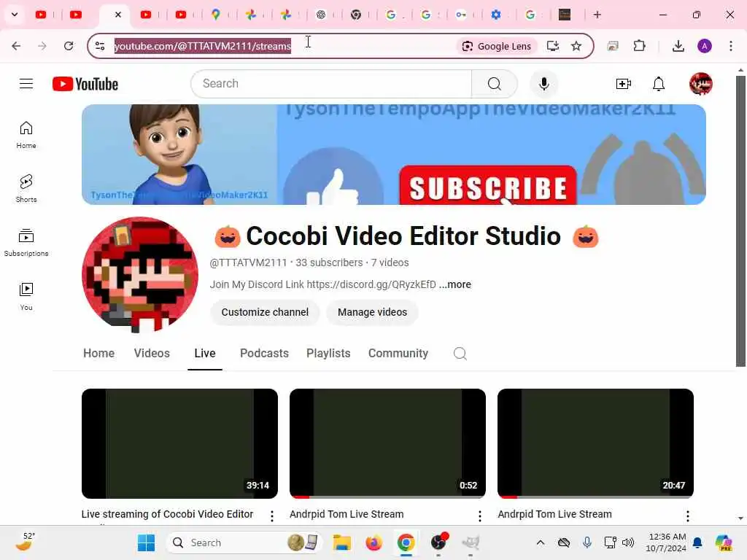
Task: Open the 0:52 Andrpid Tom stream thumbnail
Action: coord(387,444)
